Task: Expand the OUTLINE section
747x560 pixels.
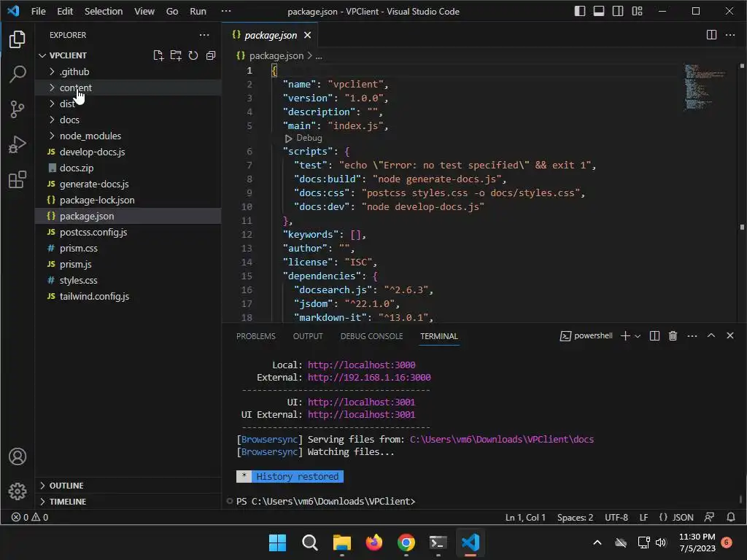Action: point(128,485)
